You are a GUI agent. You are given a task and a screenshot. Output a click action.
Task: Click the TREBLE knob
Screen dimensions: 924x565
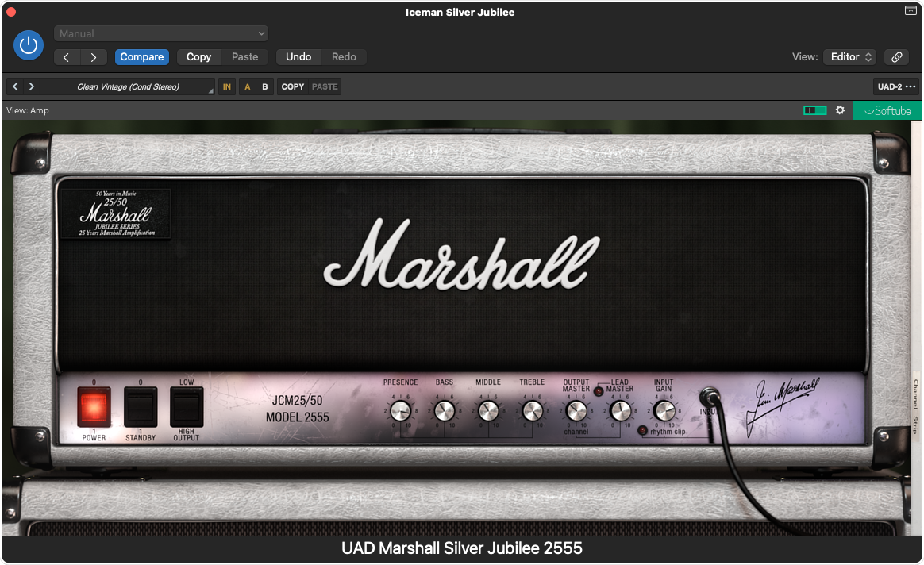(532, 410)
